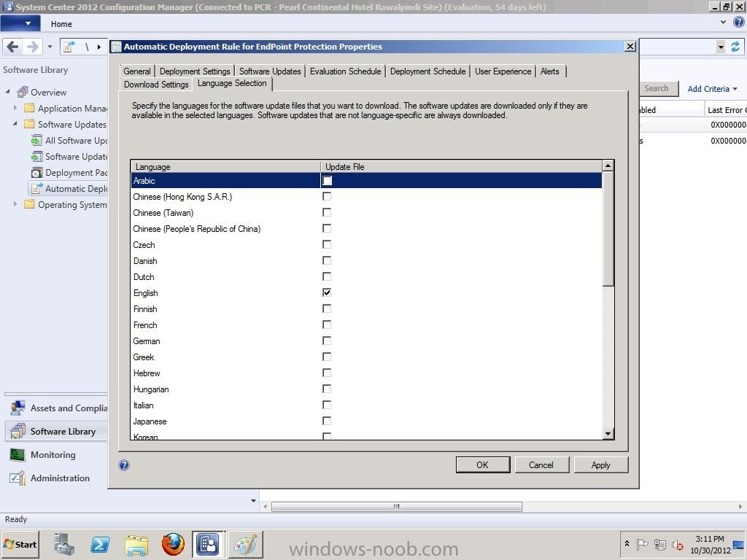Click the horizontal scrollbar thumb in main window
This screenshot has width=747, height=560.
pos(396,507)
